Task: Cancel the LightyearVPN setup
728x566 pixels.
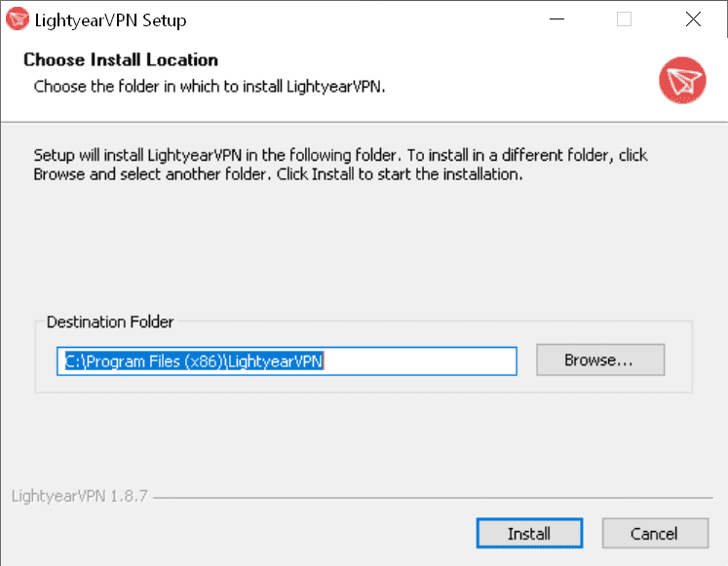Action: [x=655, y=534]
